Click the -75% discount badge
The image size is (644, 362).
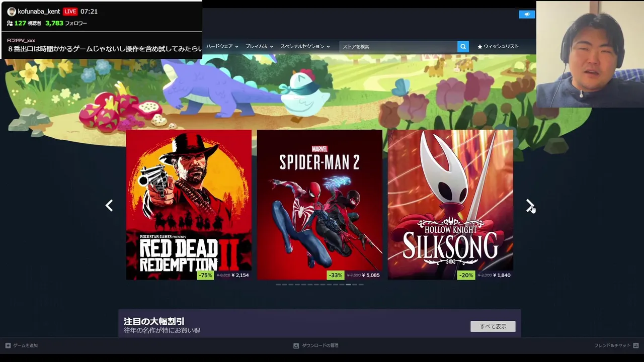pos(205,275)
